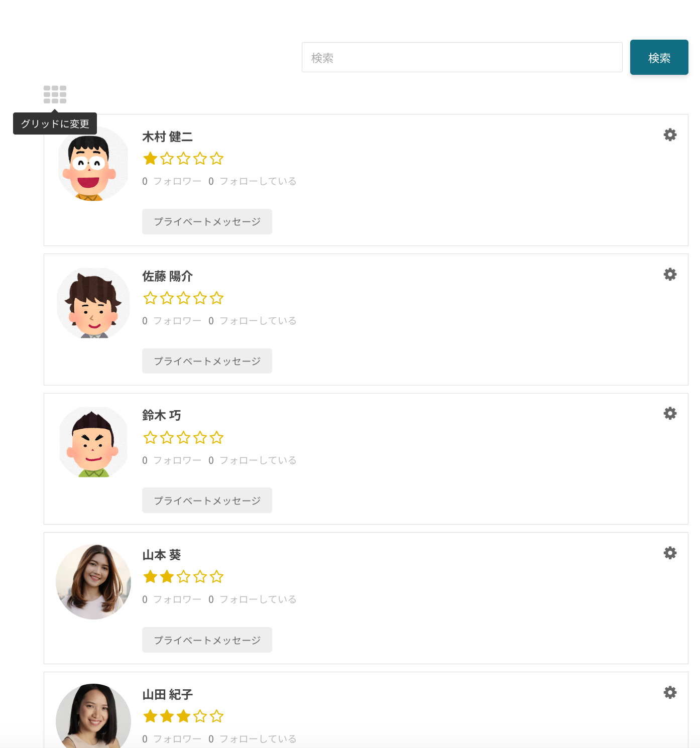Viewport: 700px width, 748px height.
Task: Open settings gear for 木村 健二
Action: tap(670, 135)
